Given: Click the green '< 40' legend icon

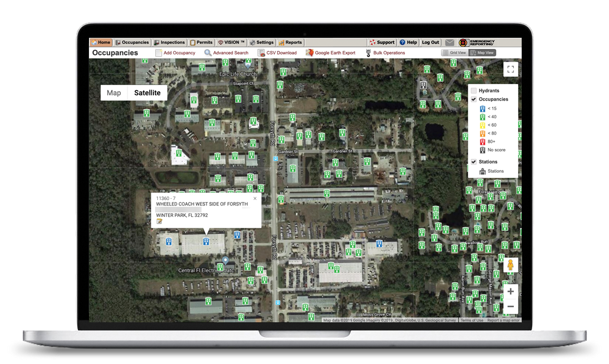Looking at the screenshot, I should 482,117.
